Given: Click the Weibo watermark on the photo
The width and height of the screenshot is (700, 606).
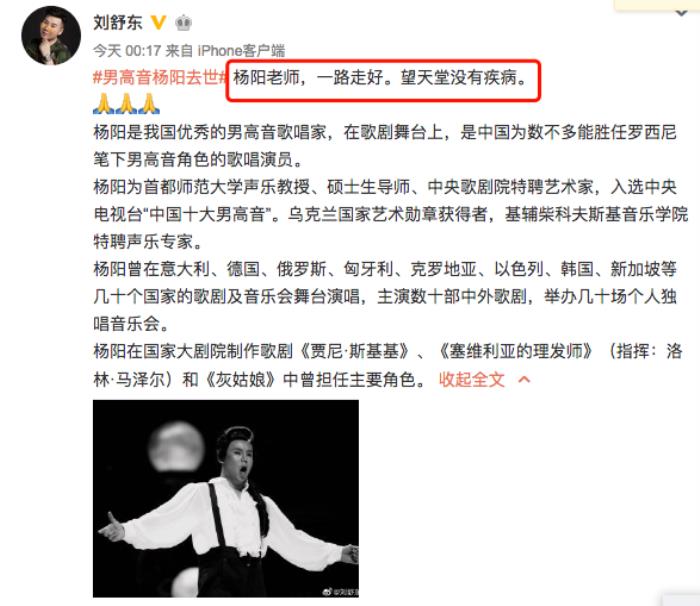Looking at the screenshot, I should pos(341,591).
